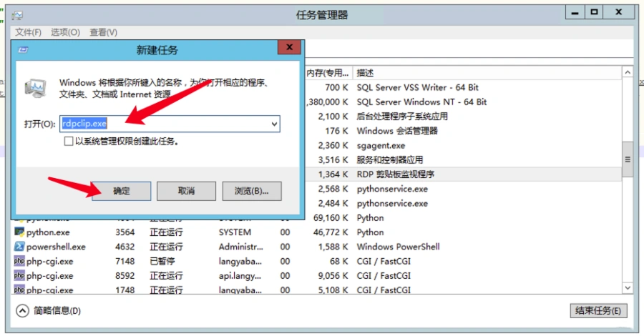Click the php-cgi.exe icon in the PID 8592 row

tap(19, 275)
